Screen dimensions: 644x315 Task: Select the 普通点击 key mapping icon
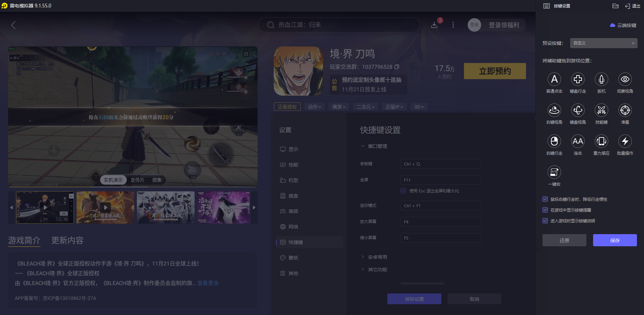tap(554, 80)
